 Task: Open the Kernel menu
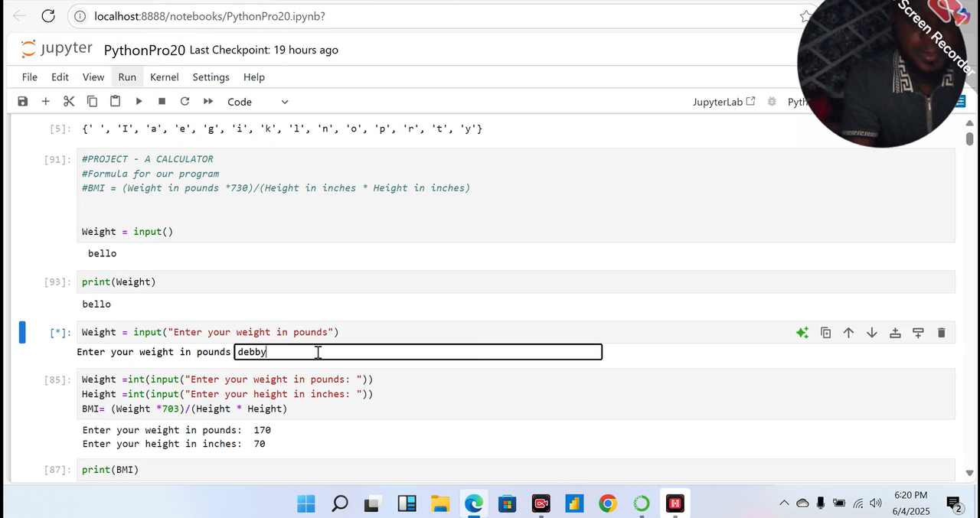pos(165,77)
